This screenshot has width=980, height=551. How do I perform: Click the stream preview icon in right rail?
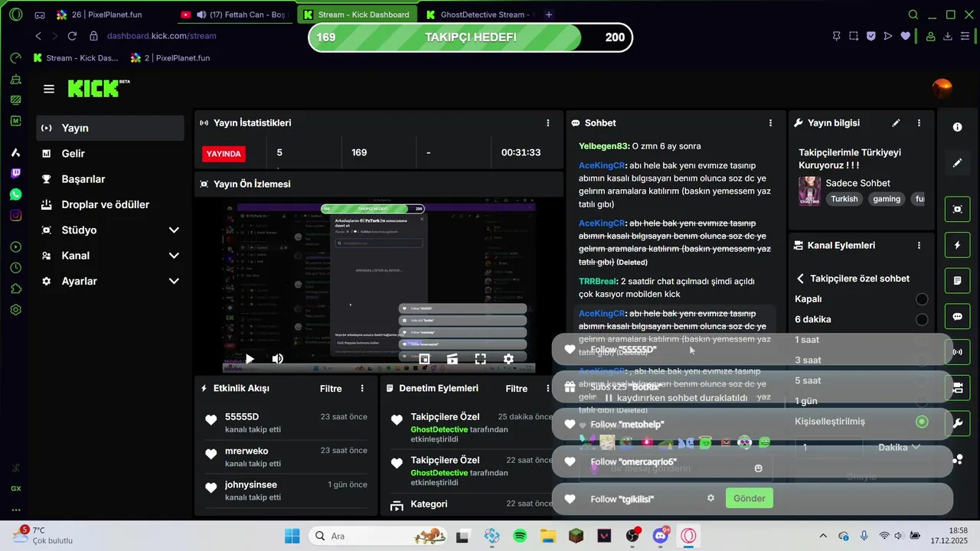957,209
